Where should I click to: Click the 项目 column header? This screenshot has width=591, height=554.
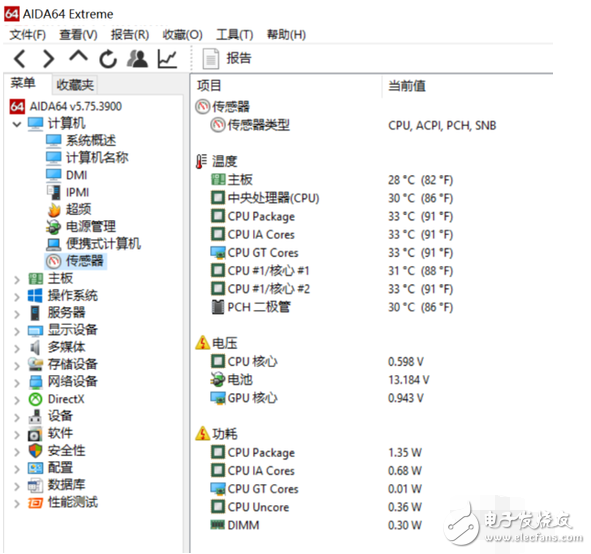tap(209, 86)
